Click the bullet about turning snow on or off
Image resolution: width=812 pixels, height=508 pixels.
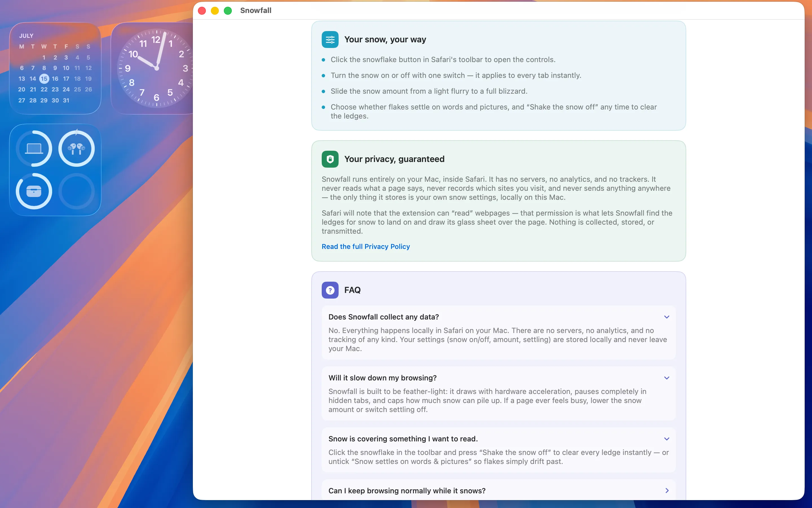pos(456,75)
